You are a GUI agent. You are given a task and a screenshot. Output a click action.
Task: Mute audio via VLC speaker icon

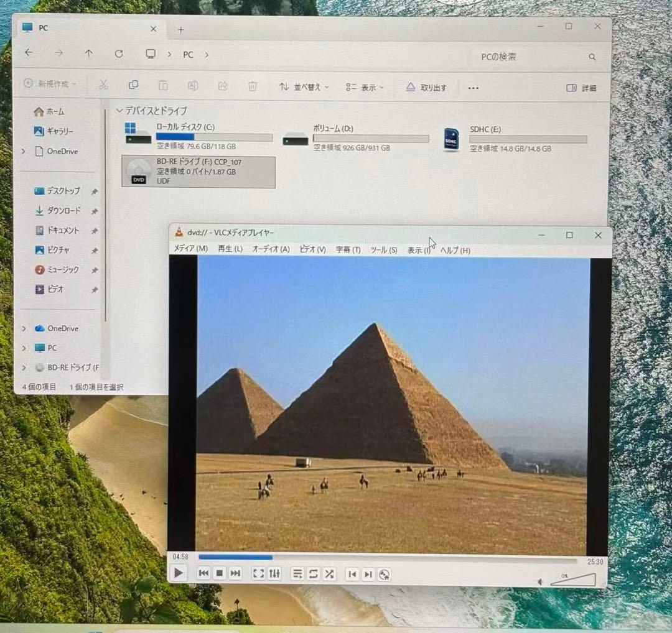coord(540,581)
